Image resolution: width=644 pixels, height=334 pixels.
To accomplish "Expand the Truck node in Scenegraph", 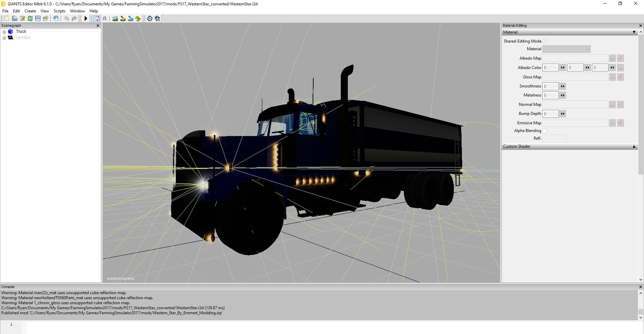I will pos(4,32).
